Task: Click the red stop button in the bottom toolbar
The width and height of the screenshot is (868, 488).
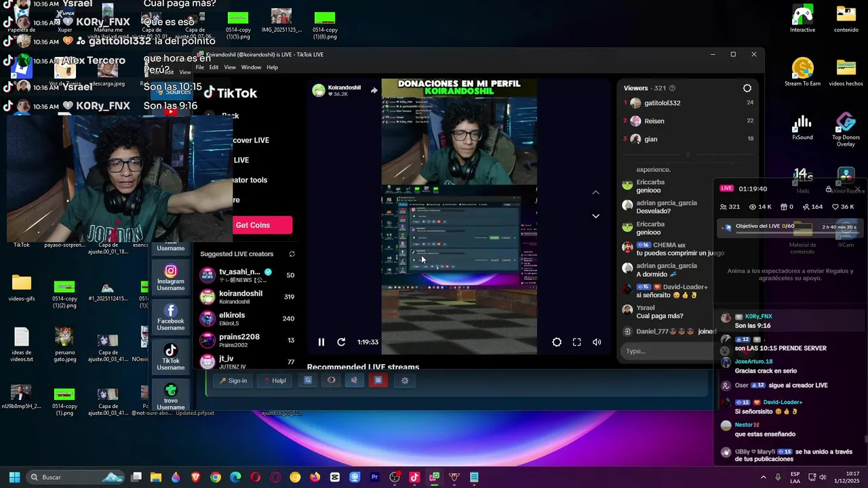Action: coord(378,381)
